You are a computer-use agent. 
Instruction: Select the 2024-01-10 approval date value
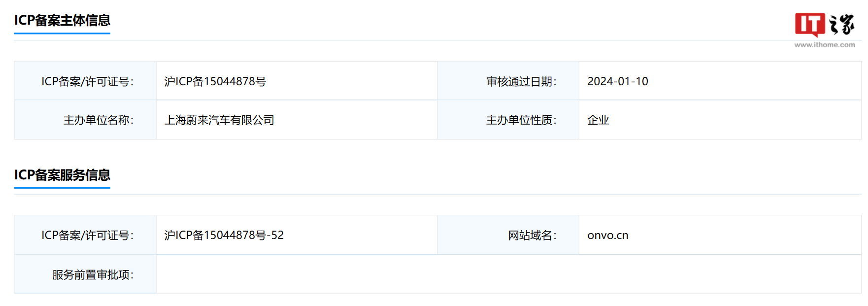pos(618,82)
